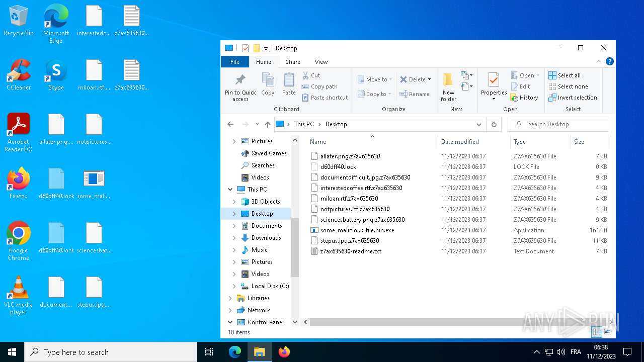Click Copy path in ribbon
The image size is (644, 362).
coord(320,86)
